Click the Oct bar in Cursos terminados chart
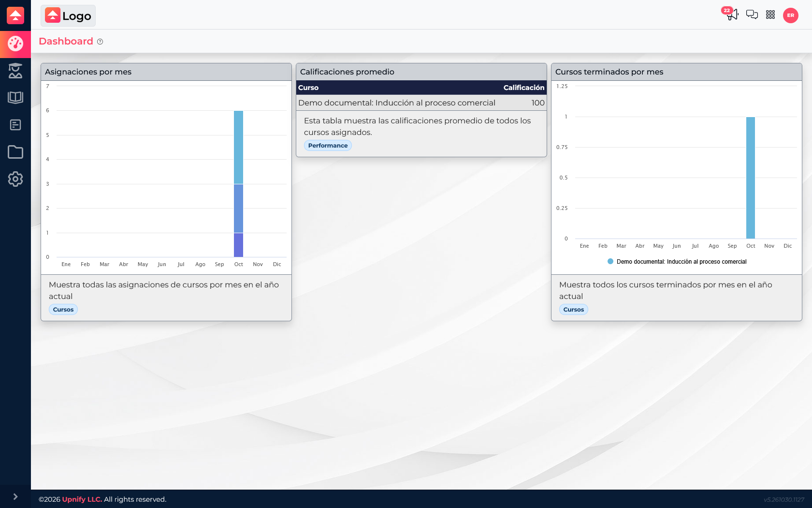Viewport: 812px width, 508px height. (x=751, y=178)
